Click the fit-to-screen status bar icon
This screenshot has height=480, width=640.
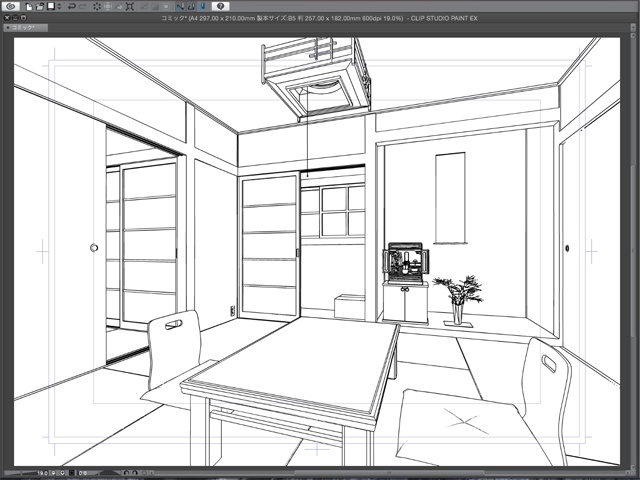pyautogui.click(x=72, y=473)
